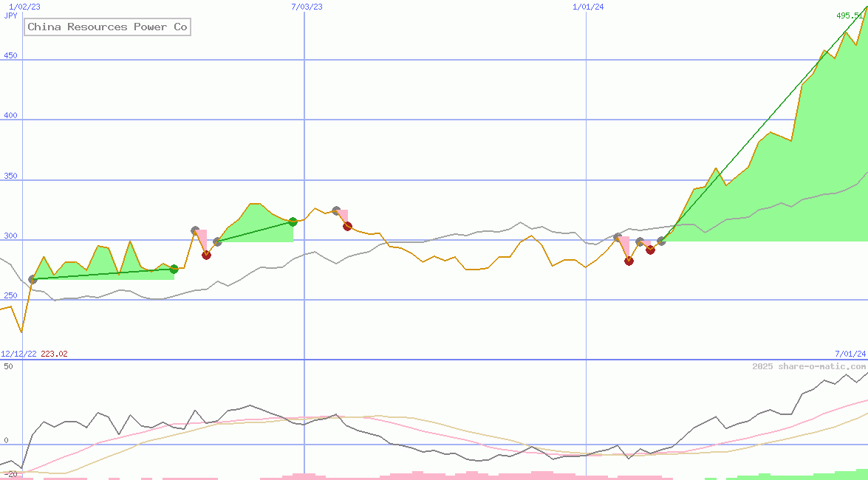Click the green marker where the second trendline ends
This screenshot has width=868, height=480.
[293, 221]
